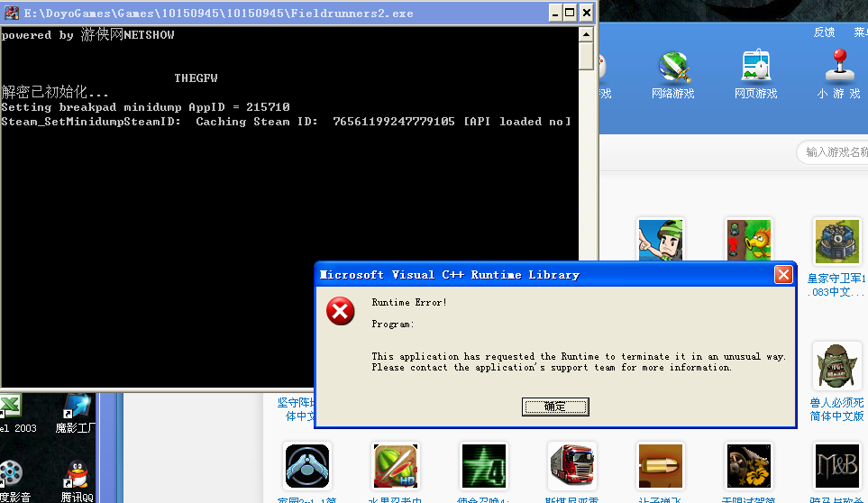Open the Fruit Ninja HD game icon
This screenshot has height=503, width=868.
(x=396, y=465)
